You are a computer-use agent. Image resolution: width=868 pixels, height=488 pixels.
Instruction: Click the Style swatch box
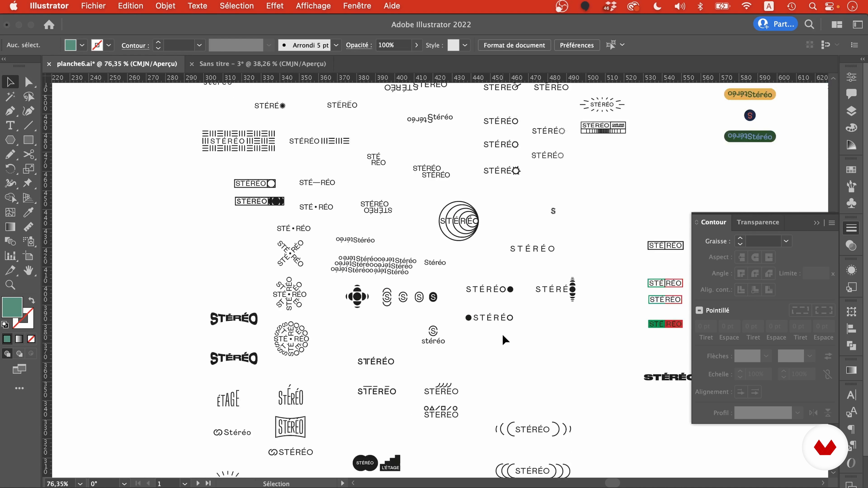(x=453, y=45)
